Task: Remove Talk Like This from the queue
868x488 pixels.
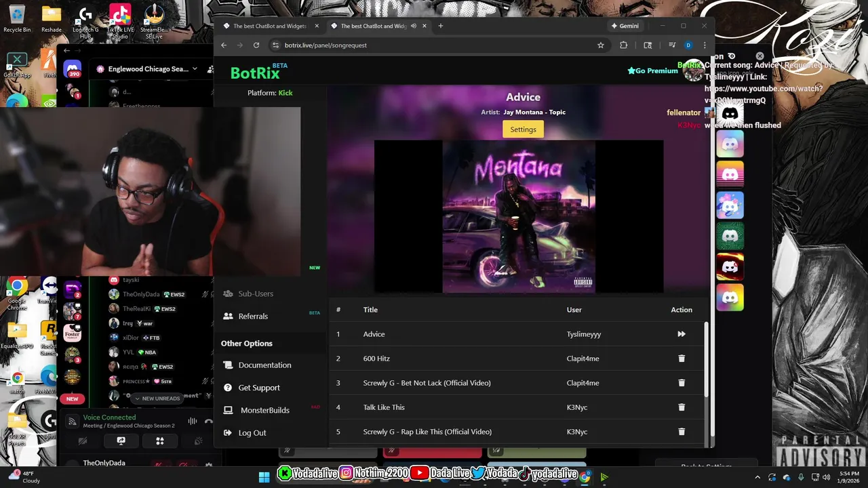Action: tap(682, 407)
